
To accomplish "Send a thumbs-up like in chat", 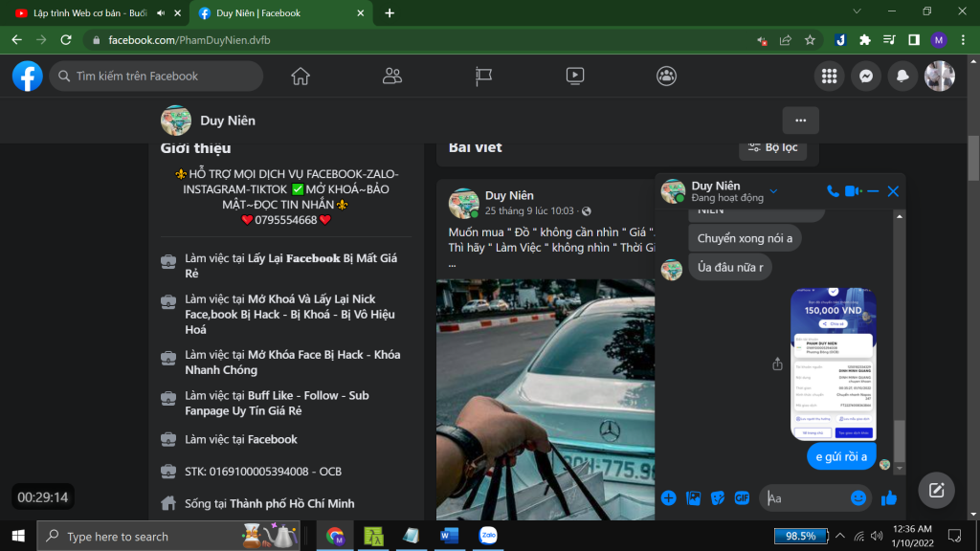I will click(889, 497).
